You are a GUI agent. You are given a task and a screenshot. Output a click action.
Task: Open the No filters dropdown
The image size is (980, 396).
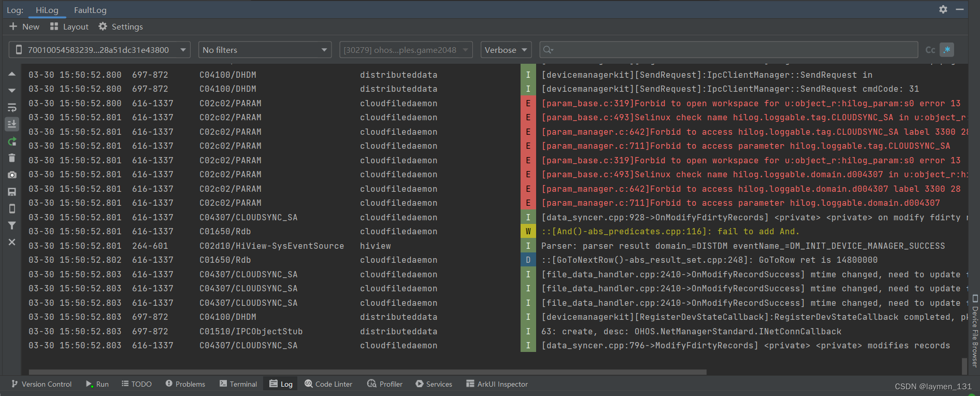pos(265,50)
